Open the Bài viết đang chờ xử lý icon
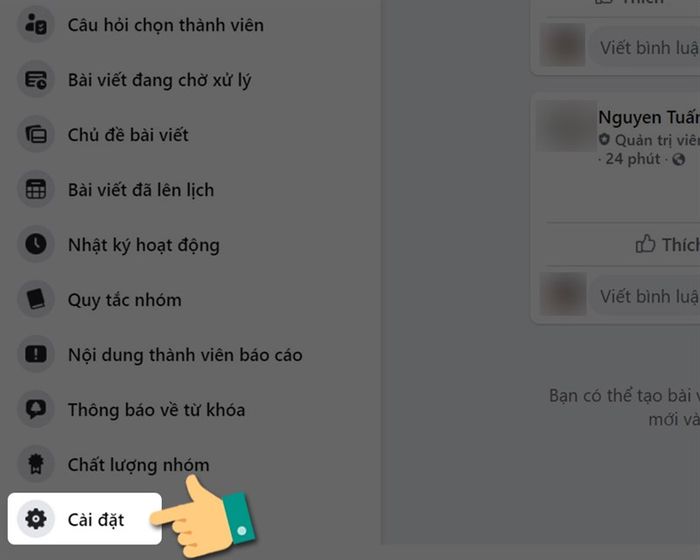The image size is (700, 560). coord(36,79)
